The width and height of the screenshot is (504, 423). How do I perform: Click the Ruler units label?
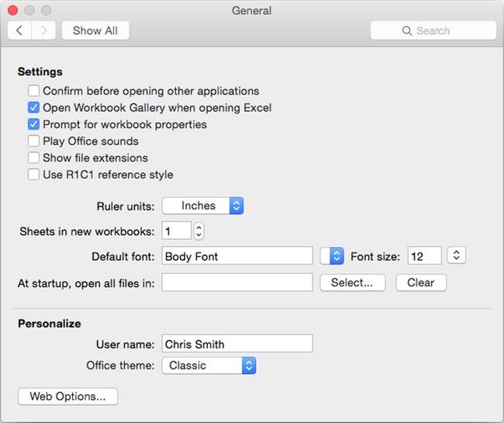pyautogui.click(x=126, y=206)
